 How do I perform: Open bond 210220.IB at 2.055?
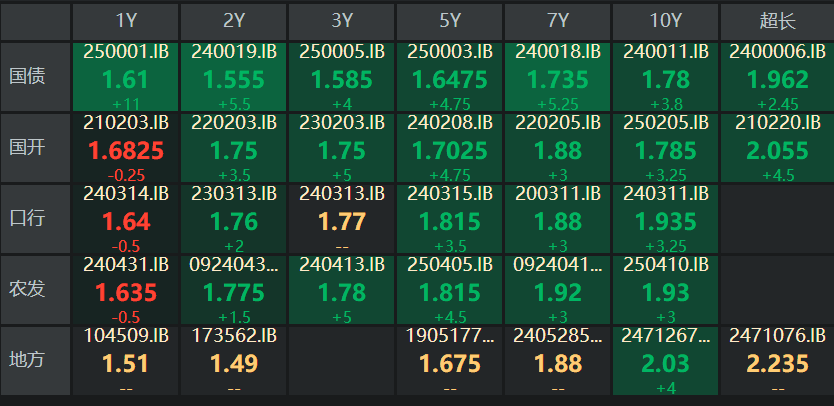(777, 148)
